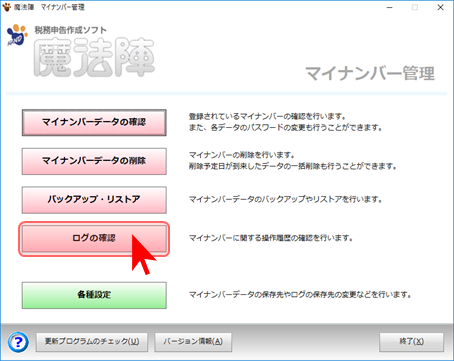Click text マイナンバーデータの保存先やログの保存先の変更などを行います。
This screenshot has width=454, height=361.
[x=300, y=295]
